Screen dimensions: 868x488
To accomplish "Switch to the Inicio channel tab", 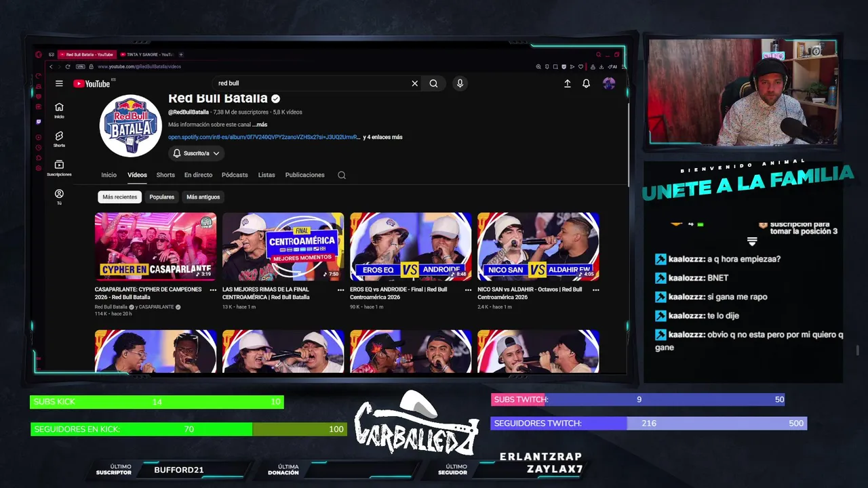I will pos(109,175).
